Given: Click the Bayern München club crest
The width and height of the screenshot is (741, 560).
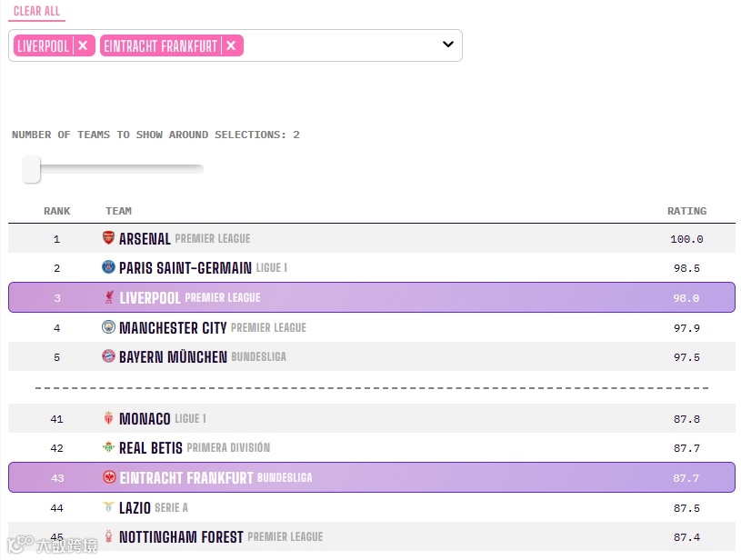Looking at the screenshot, I should click(x=108, y=355).
